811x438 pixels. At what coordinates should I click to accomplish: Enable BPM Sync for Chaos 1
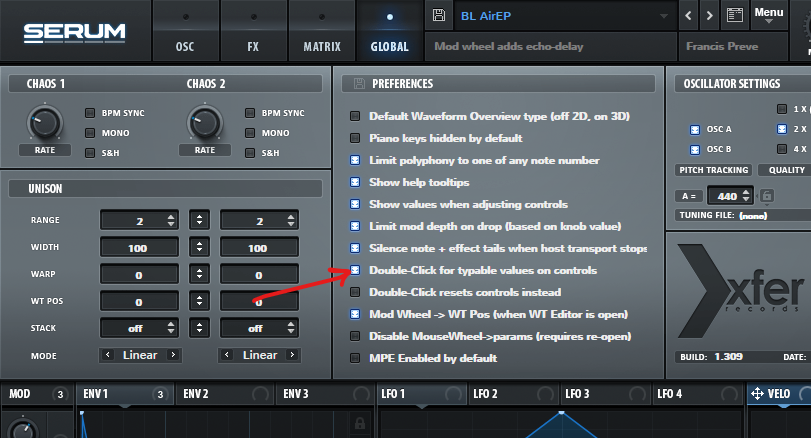pyautogui.click(x=90, y=113)
